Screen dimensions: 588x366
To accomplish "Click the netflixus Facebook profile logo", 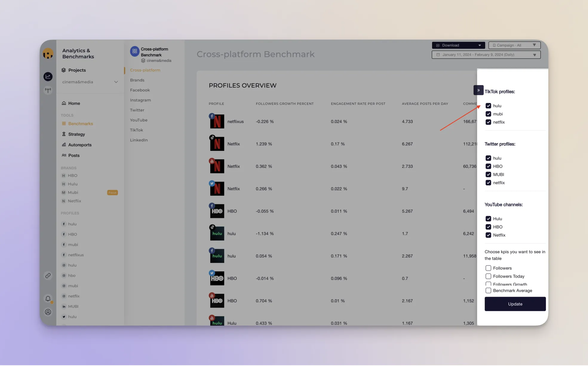I will tap(217, 121).
